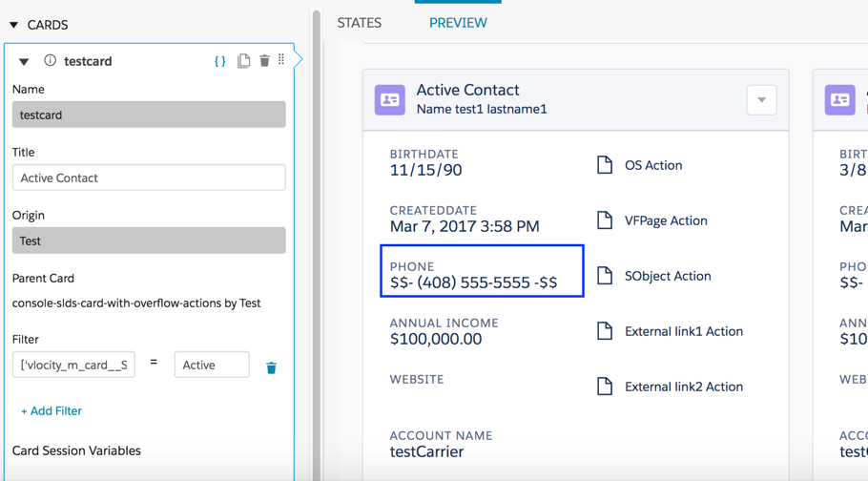Screen dimensions: 868x481
Task: Click the phone value (408) 555-5555
Action: tap(473, 282)
